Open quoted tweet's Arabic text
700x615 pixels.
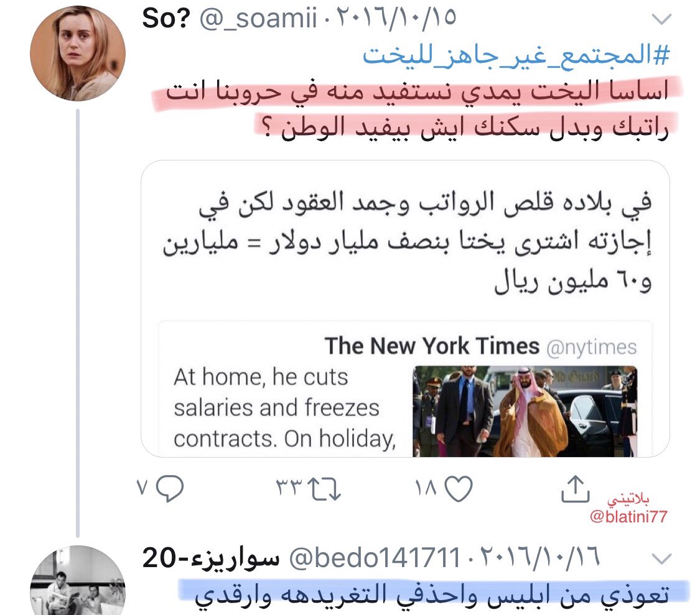click(x=407, y=243)
